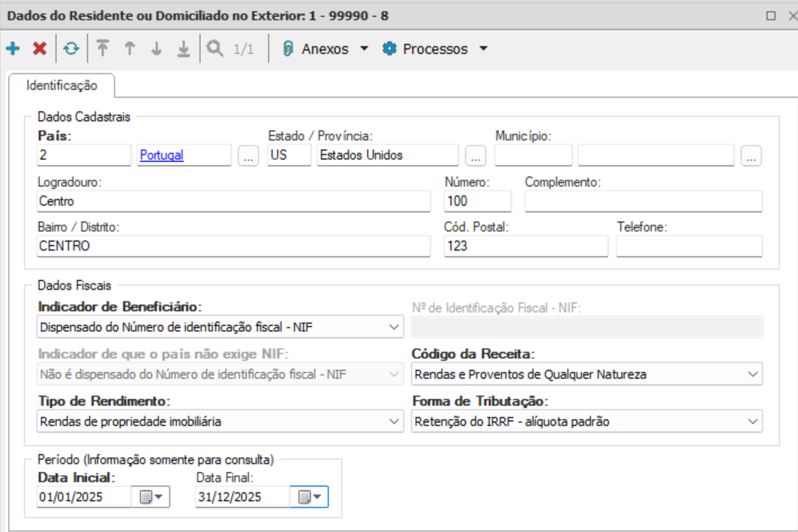Open the Processos menu
This screenshot has width=798, height=532.
point(435,49)
